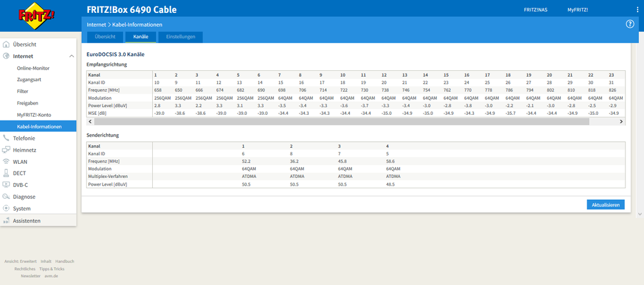Click the Senderichtung heading
Image resolution: width=644 pixels, height=285 pixels.
(103, 135)
